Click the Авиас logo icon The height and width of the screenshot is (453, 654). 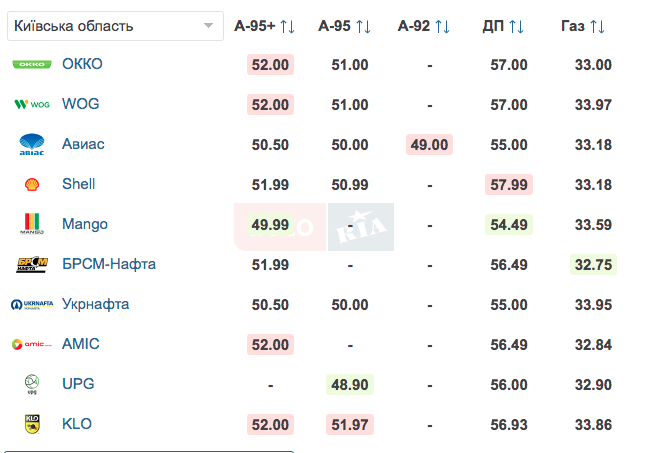tap(31, 145)
